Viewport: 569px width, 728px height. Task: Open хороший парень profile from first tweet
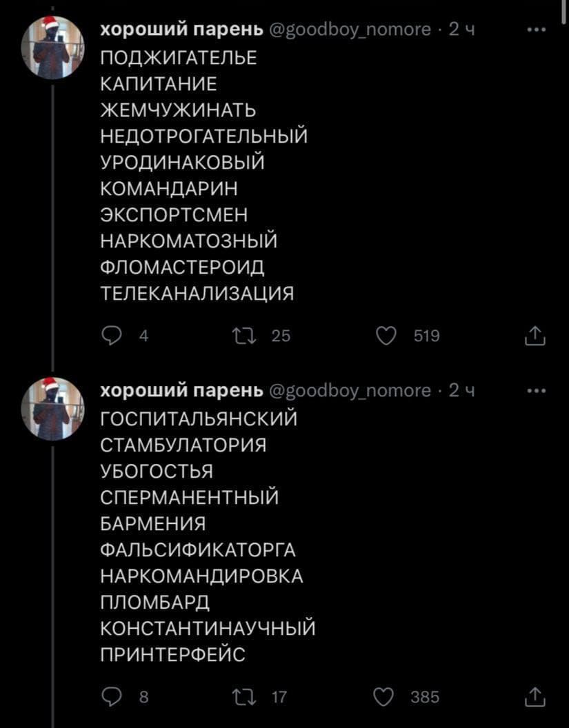tap(182, 30)
